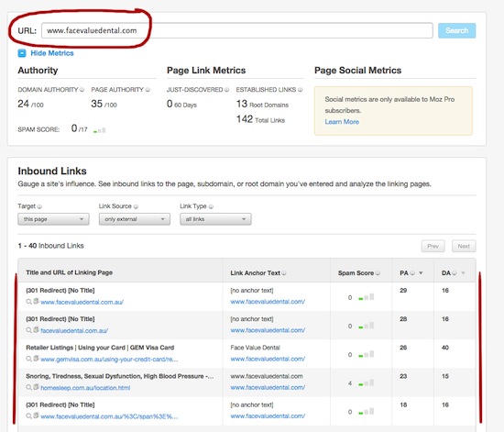Click the '142 Total Links' value
504x432 pixels.
[260, 119]
